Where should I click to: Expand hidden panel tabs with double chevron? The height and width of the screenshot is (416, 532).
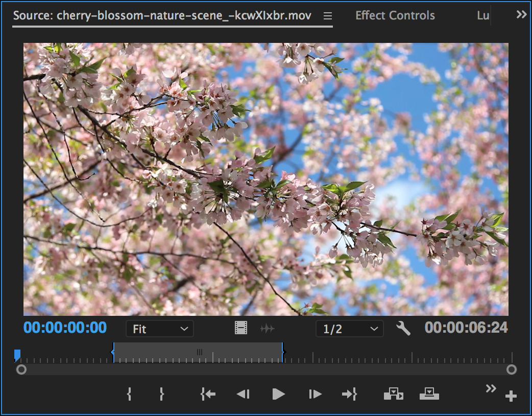click(521, 15)
